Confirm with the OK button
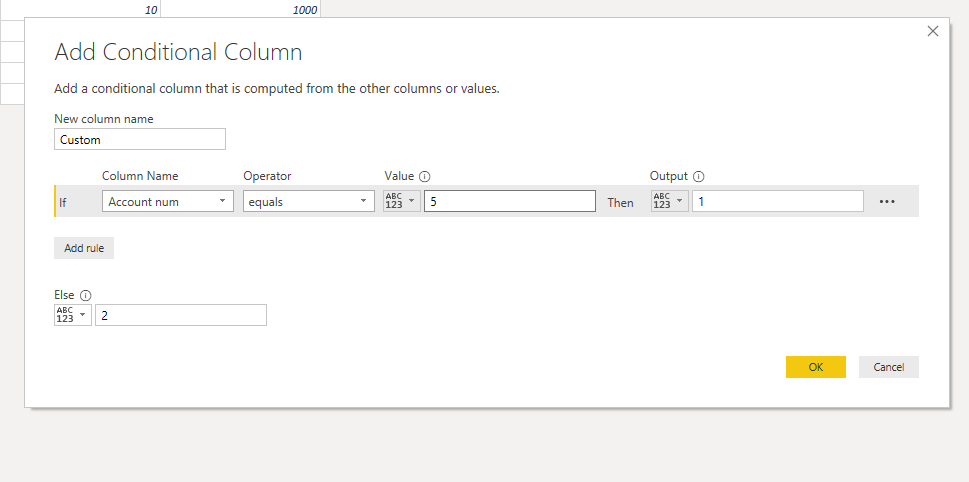Image resolution: width=969 pixels, height=482 pixels. [x=816, y=367]
